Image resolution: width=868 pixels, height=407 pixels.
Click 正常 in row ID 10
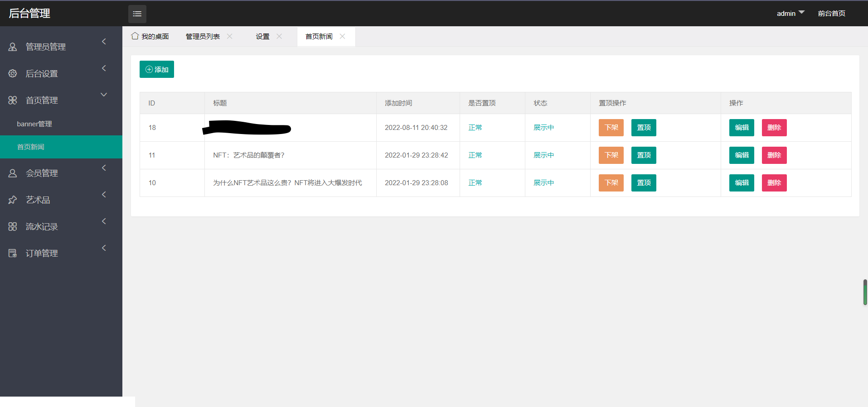click(475, 183)
